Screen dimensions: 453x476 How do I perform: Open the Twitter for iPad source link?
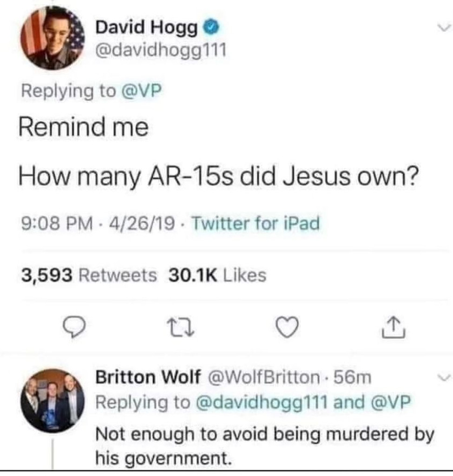[256, 224]
